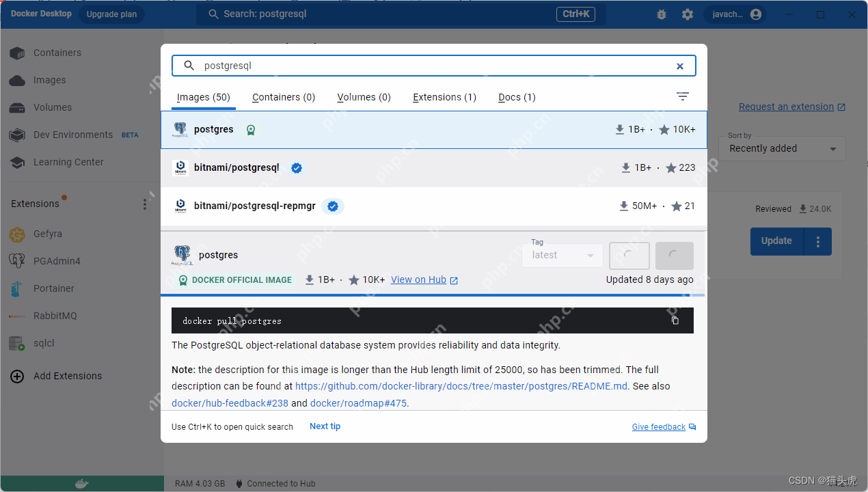Click the verified badge beside bitnami/postgresql-repmgr
This screenshot has width=868, height=492.
[x=333, y=206]
